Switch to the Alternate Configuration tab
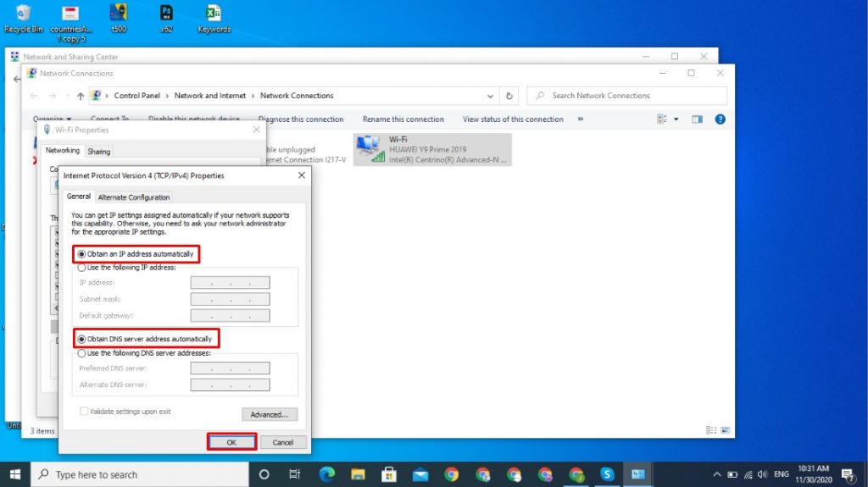 pyautogui.click(x=134, y=197)
